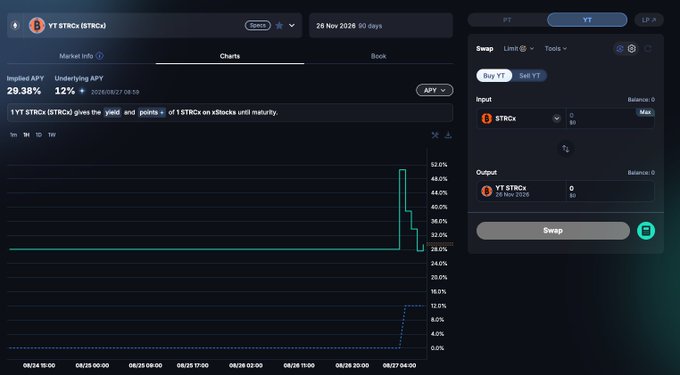Expand the Tools dropdown

(x=556, y=49)
